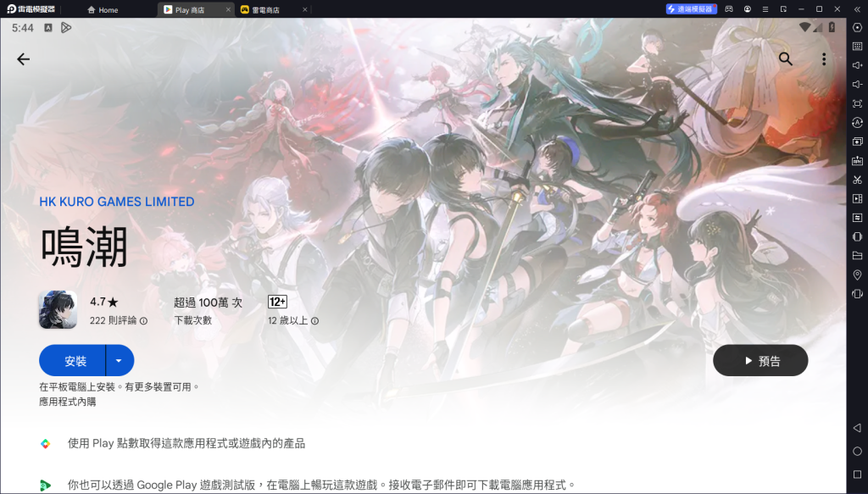
Task: Toggle fullscreen icon in sidebar
Action: pyautogui.click(x=858, y=103)
